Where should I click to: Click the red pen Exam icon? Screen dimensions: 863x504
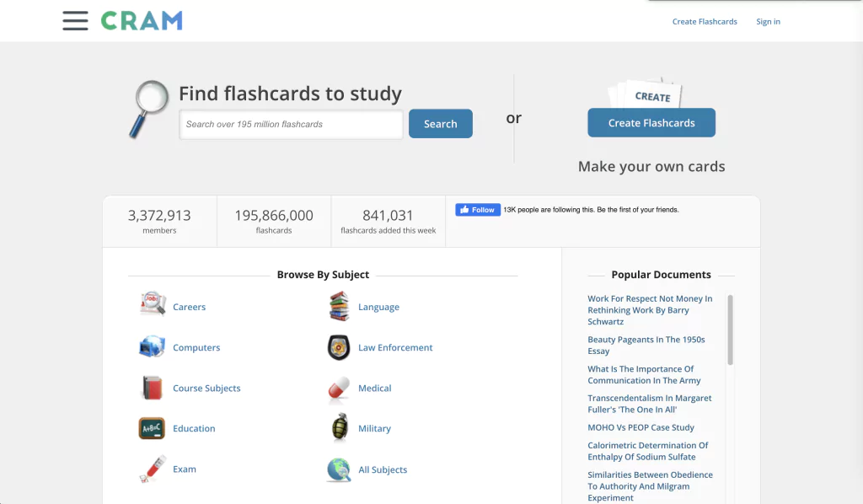pos(153,469)
